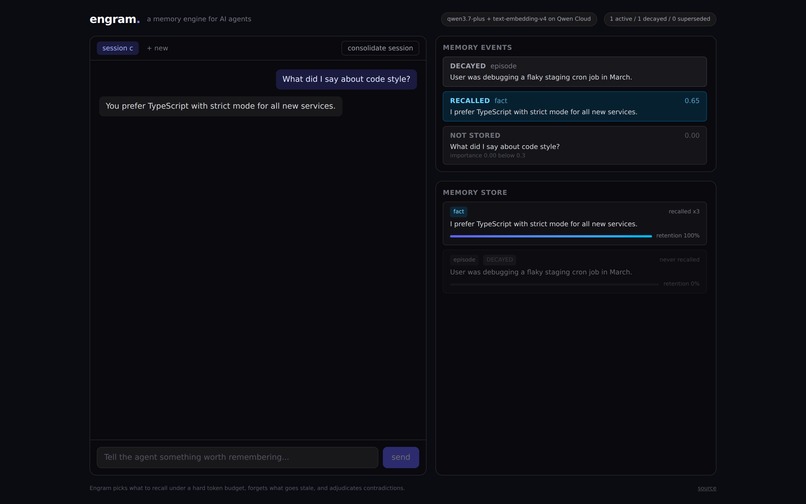Click the 'retention 100%' label
This screenshot has width=806, height=504.
tap(677, 236)
